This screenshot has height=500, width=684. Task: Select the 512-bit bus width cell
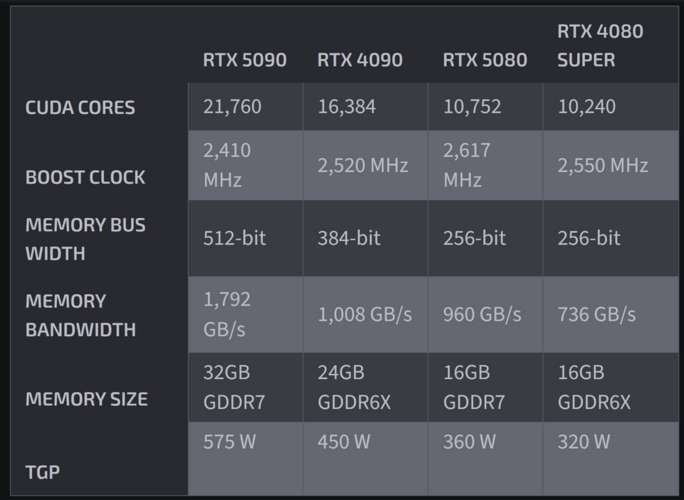coord(246,238)
